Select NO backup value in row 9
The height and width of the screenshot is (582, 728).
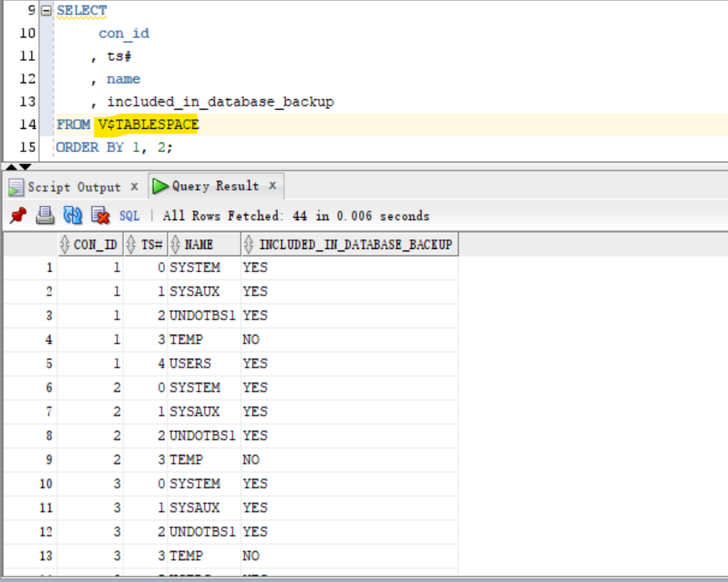click(350, 460)
